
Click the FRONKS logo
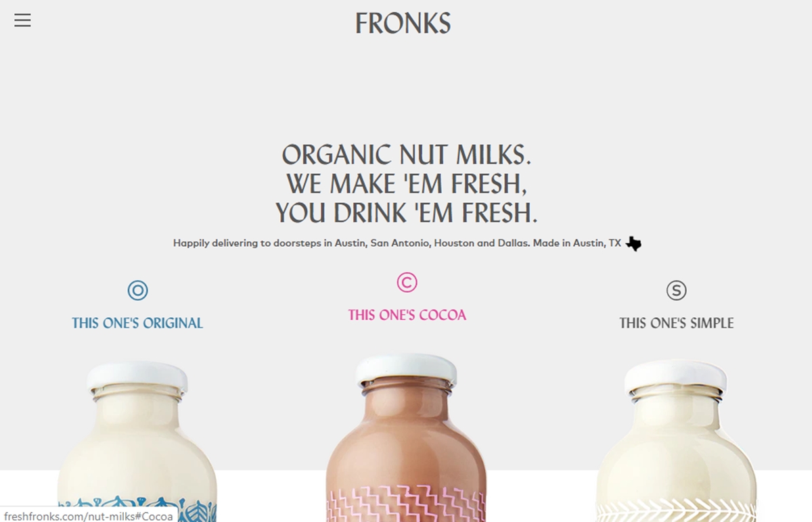click(403, 24)
